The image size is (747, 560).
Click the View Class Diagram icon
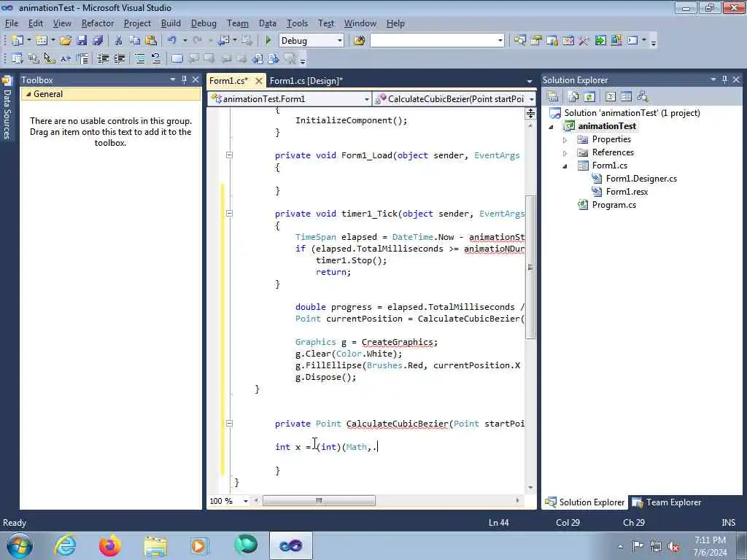point(643,97)
